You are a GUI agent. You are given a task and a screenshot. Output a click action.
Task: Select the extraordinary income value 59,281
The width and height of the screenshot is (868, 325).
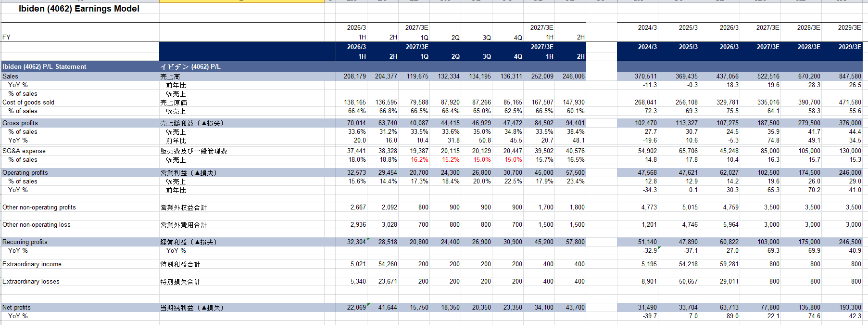729,264
